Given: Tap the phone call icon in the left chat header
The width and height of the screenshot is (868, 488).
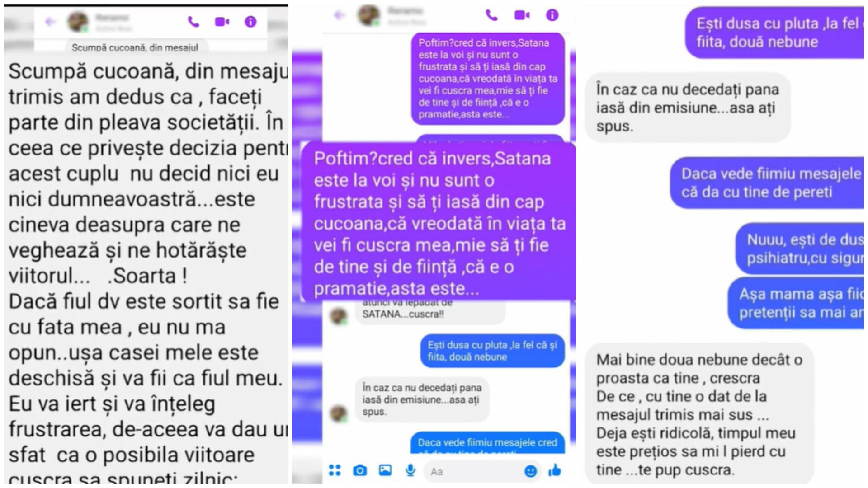Looking at the screenshot, I should tap(193, 22).
